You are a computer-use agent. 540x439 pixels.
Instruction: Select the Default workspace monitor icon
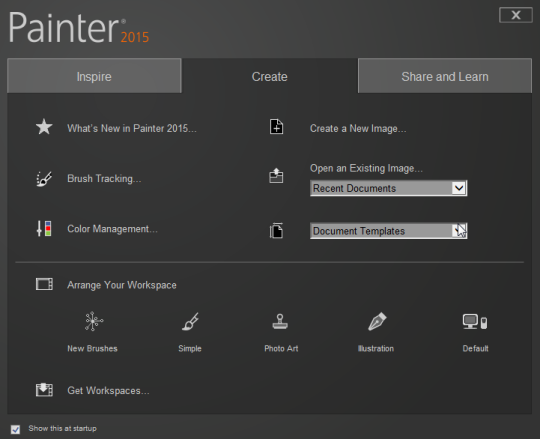coord(475,322)
